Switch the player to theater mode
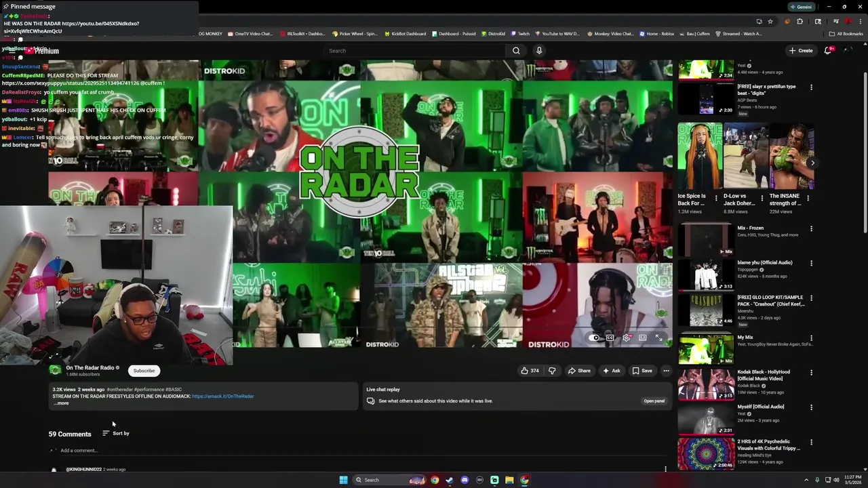This screenshot has width=868, height=488. (x=642, y=338)
